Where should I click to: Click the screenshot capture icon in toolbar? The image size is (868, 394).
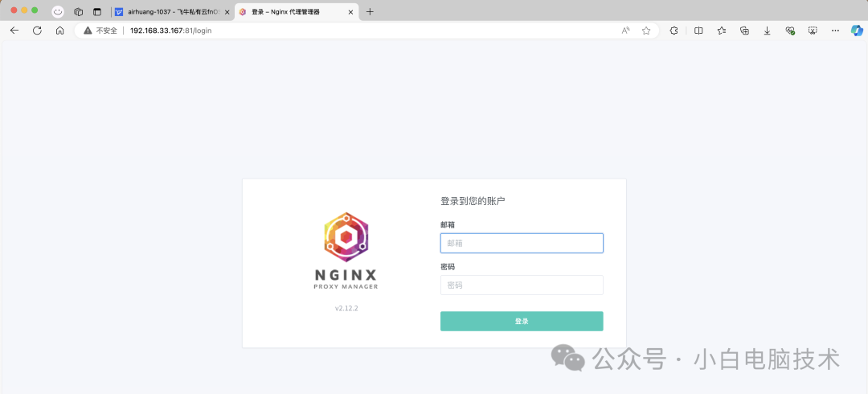[x=813, y=31]
